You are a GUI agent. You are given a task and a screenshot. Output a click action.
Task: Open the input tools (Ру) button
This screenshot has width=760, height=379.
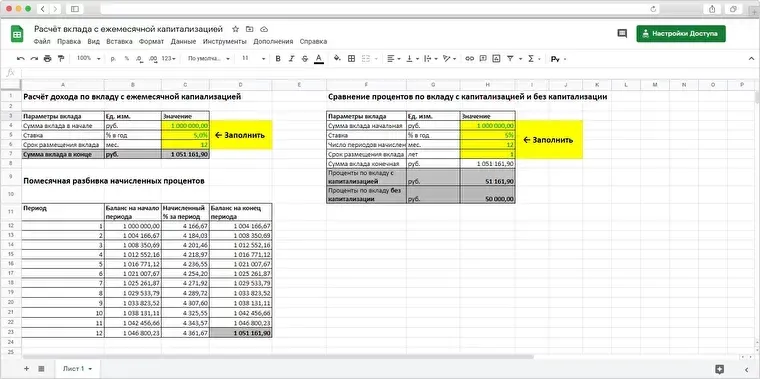(555, 59)
